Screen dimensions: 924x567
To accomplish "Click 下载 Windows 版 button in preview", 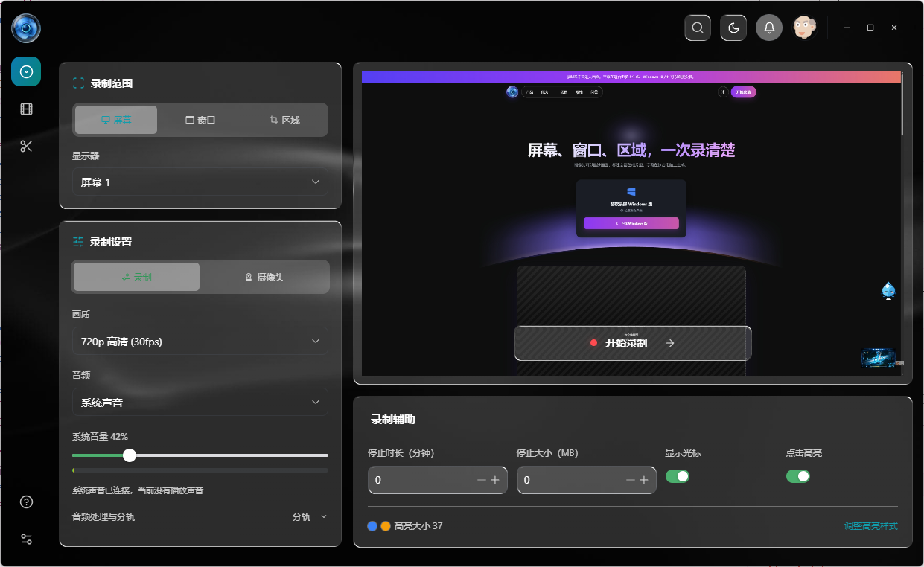I will (631, 223).
